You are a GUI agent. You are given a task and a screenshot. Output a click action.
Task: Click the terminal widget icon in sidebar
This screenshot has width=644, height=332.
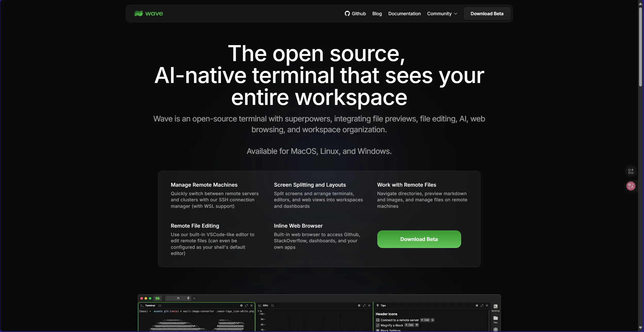[495, 306]
